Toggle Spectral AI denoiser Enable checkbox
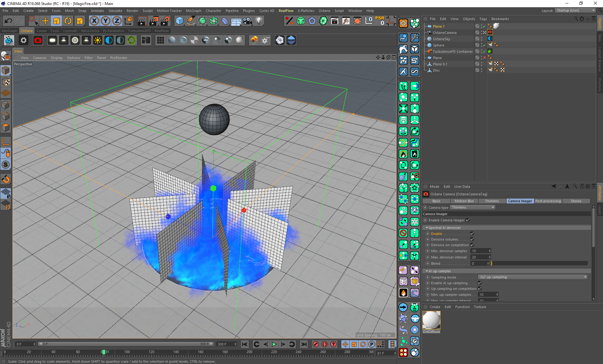Screen dimensions: 603x364 (x=472, y=233)
